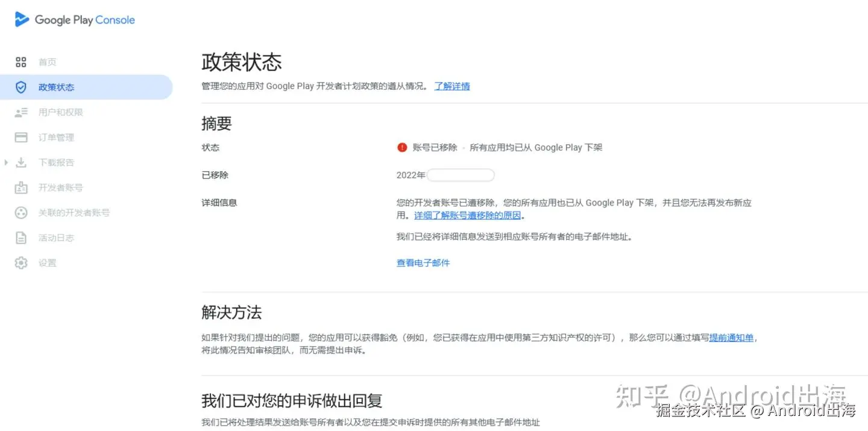
Task: Click the 已移除 row label
Action: [215, 175]
